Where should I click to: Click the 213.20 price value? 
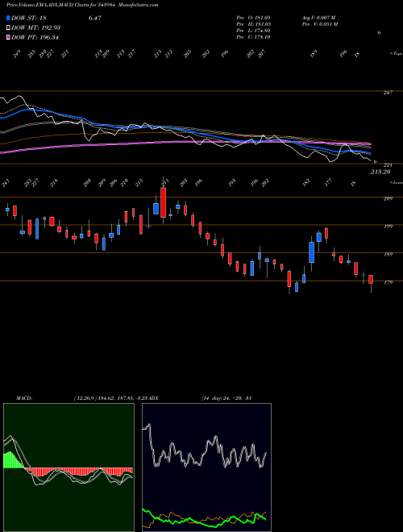point(380,172)
